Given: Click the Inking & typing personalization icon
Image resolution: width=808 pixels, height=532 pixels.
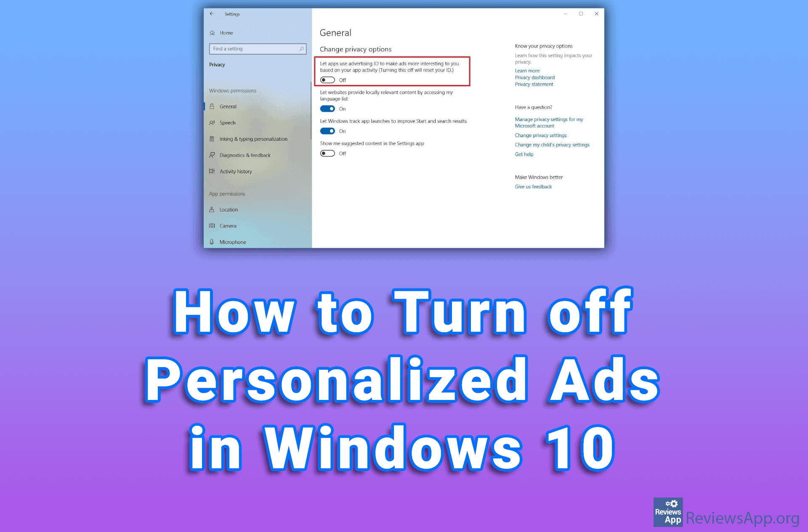Looking at the screenshot, I should point(215,138).
